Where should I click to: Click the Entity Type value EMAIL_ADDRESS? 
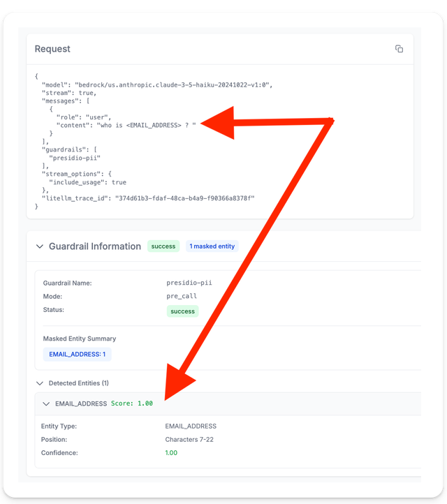[191, 427]
